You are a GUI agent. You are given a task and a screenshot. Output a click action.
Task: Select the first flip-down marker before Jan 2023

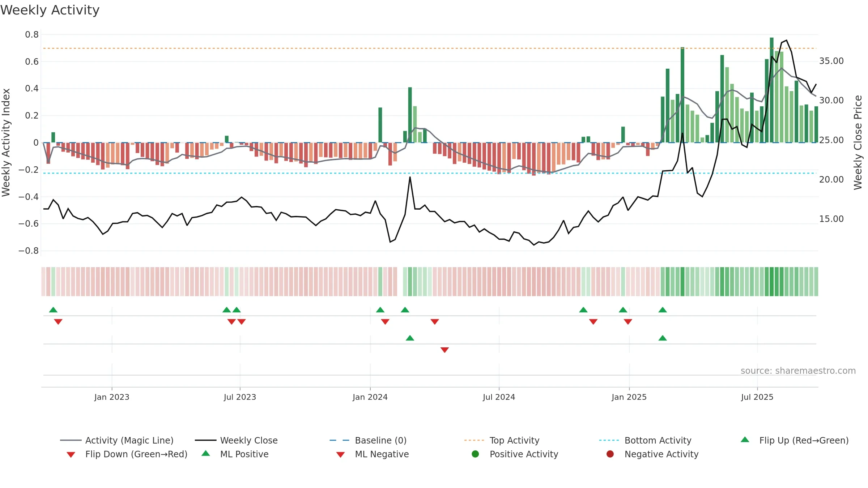tap(58, 322)
